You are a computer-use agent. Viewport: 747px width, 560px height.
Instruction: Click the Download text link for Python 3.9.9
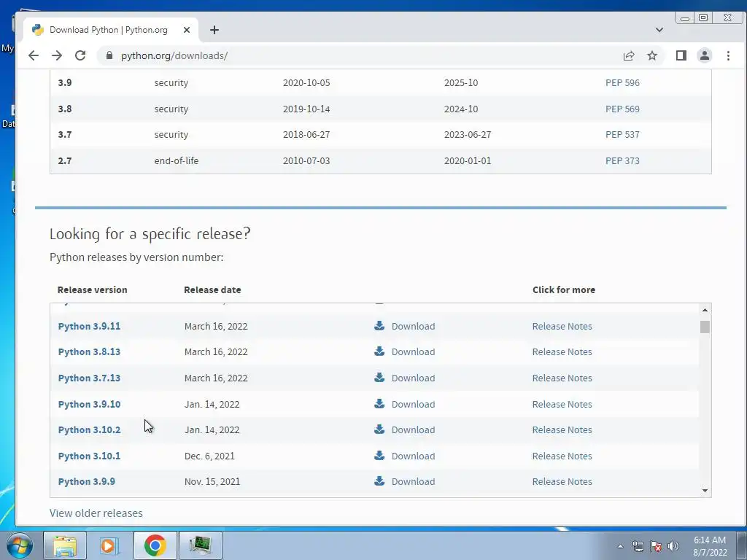tap(413, 482)
